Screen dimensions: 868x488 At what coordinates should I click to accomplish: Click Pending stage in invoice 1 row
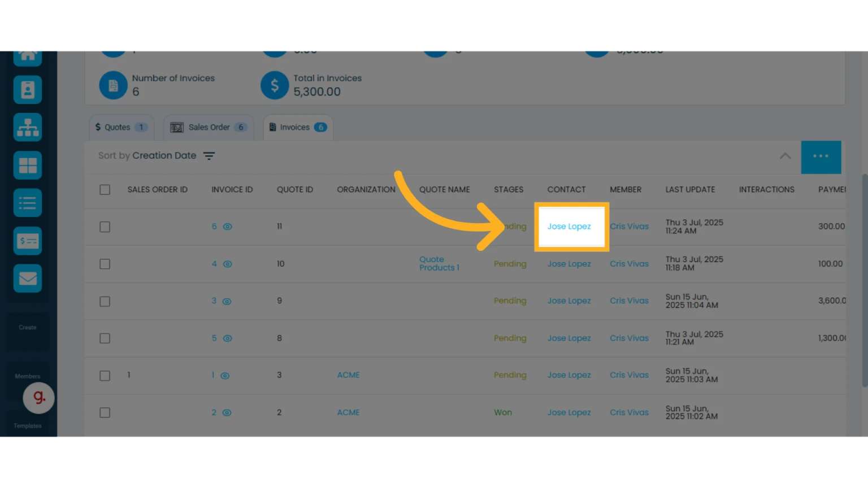point(510,375)
